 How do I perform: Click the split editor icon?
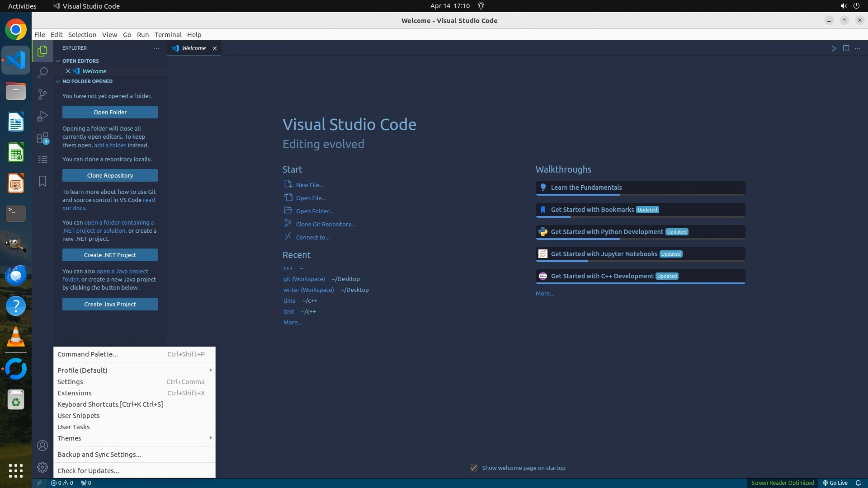(x=846, y=48)
